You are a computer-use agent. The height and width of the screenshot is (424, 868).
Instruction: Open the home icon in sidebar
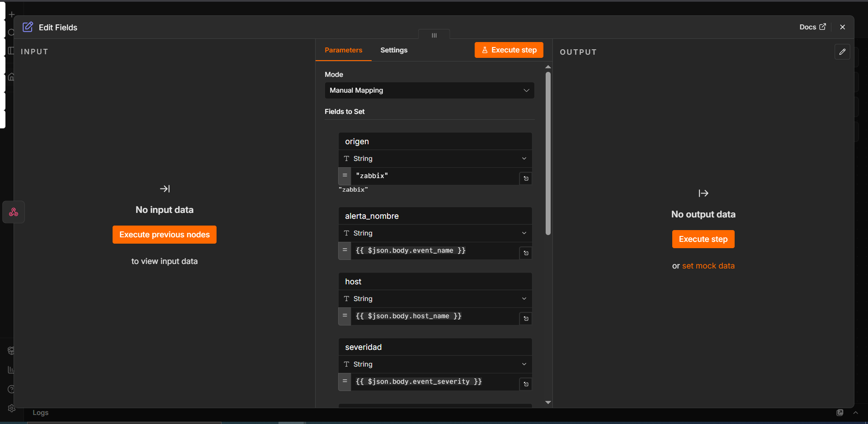point(11,77)
